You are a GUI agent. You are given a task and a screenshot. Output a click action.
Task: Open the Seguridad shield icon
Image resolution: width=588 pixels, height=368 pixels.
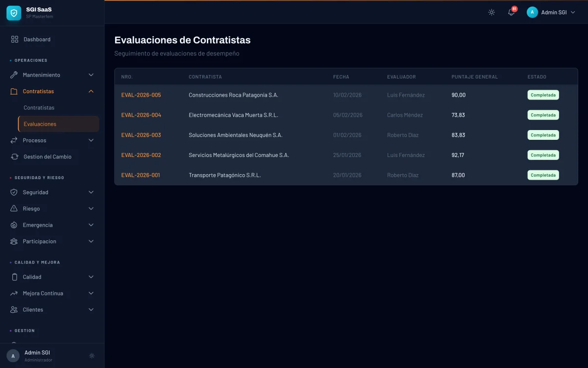[15, 192]
